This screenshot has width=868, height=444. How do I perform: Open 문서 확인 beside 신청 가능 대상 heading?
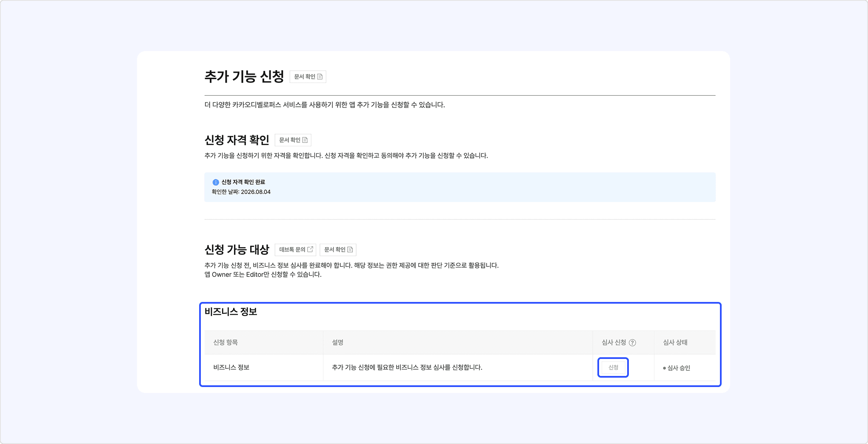(338, 250)
